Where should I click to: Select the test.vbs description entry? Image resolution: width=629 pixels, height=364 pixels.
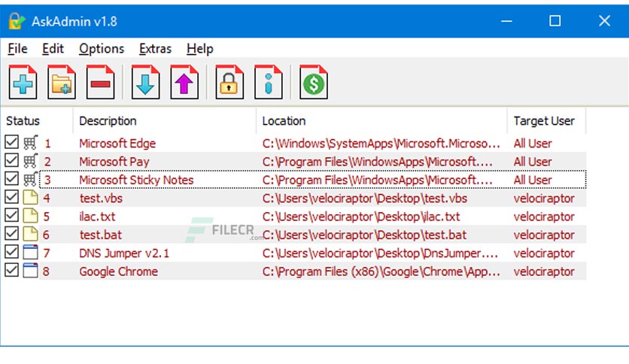click(x=101, y=199)
